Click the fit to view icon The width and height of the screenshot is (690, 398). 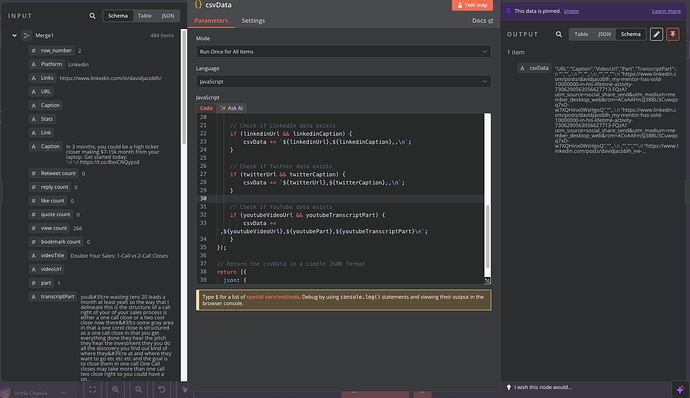tap(92, 390)
